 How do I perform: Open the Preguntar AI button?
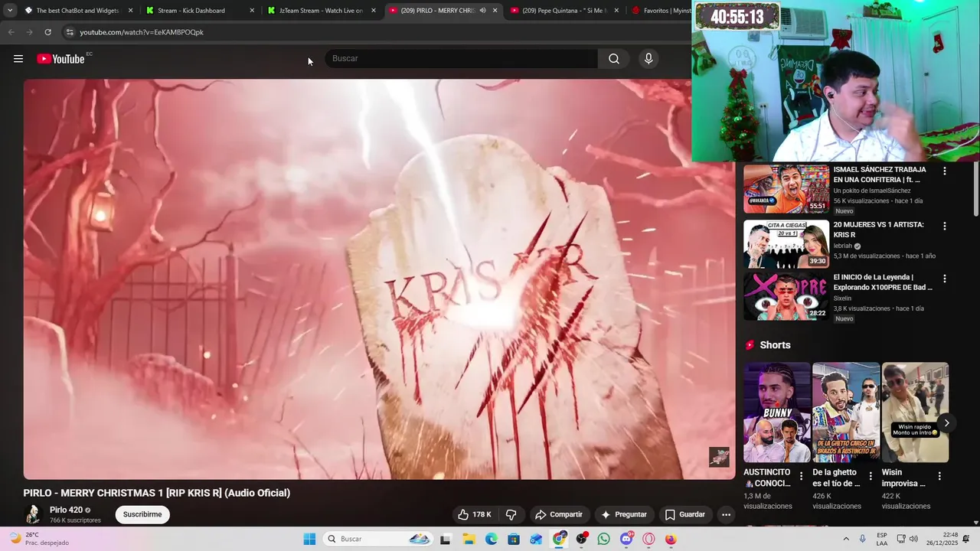pyautogui.click(x=625, y=514)
